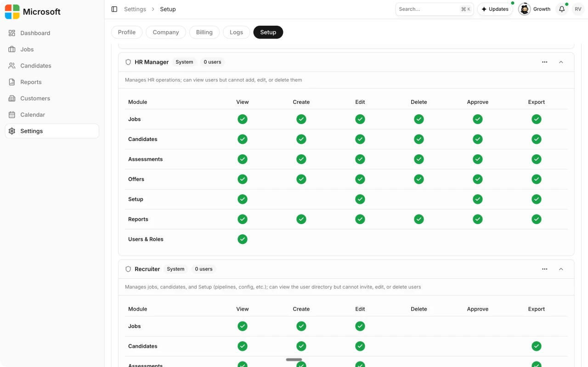The height and width of the screenshot is (367, 588).
Task: Click the HR Manager role title
Action: 152,62
